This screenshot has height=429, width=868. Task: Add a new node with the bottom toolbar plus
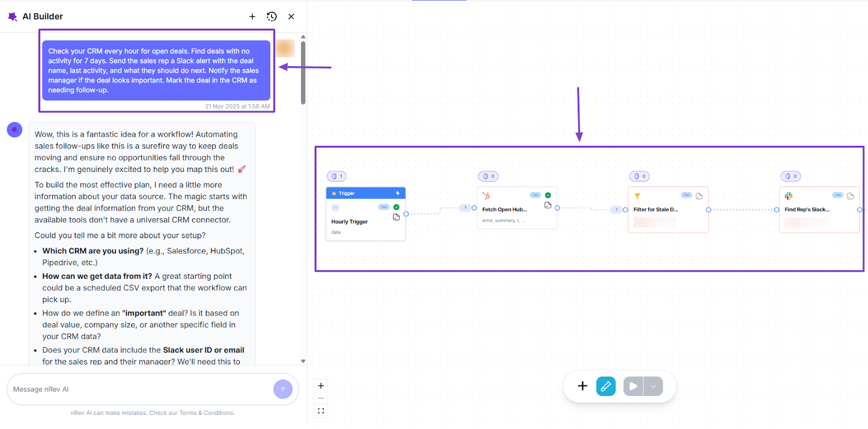tap(583, 386)
